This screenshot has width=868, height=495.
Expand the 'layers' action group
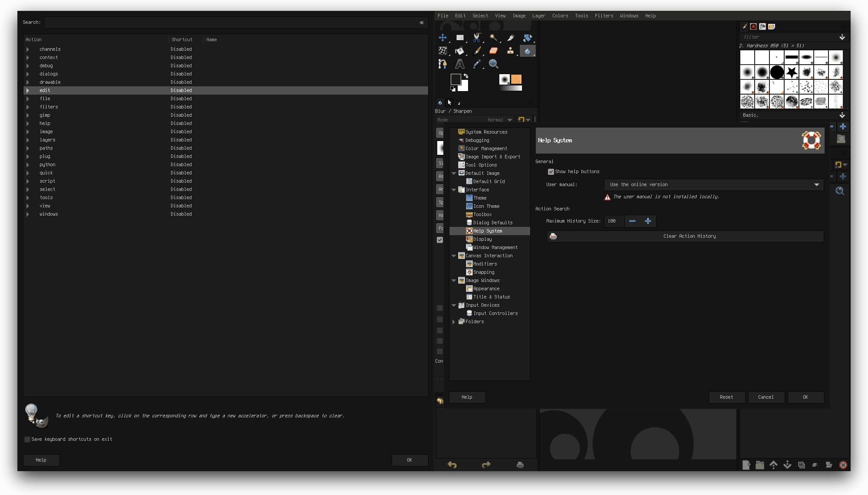click(x=28, y=140)
